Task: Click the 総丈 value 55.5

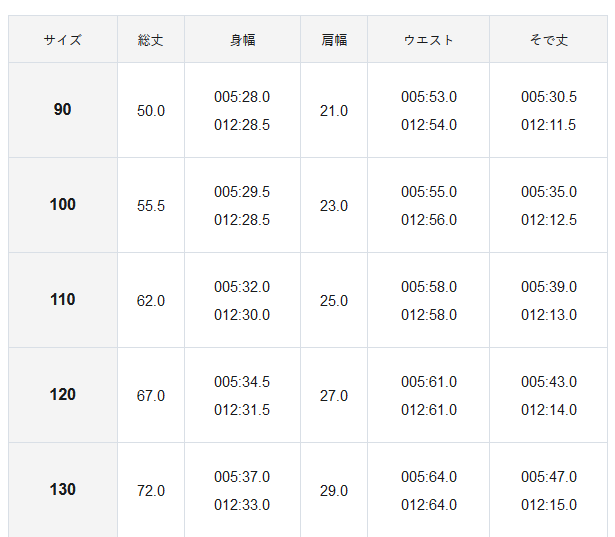Action: coord(151,206)
